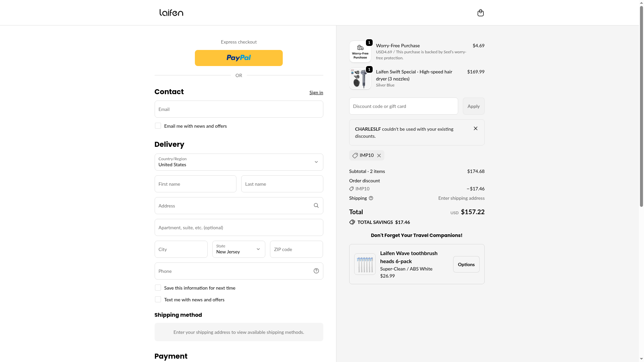Dismiss the CHARLESLF discount error message
Viewport: 644px width, 362px height.
[475, 128]
